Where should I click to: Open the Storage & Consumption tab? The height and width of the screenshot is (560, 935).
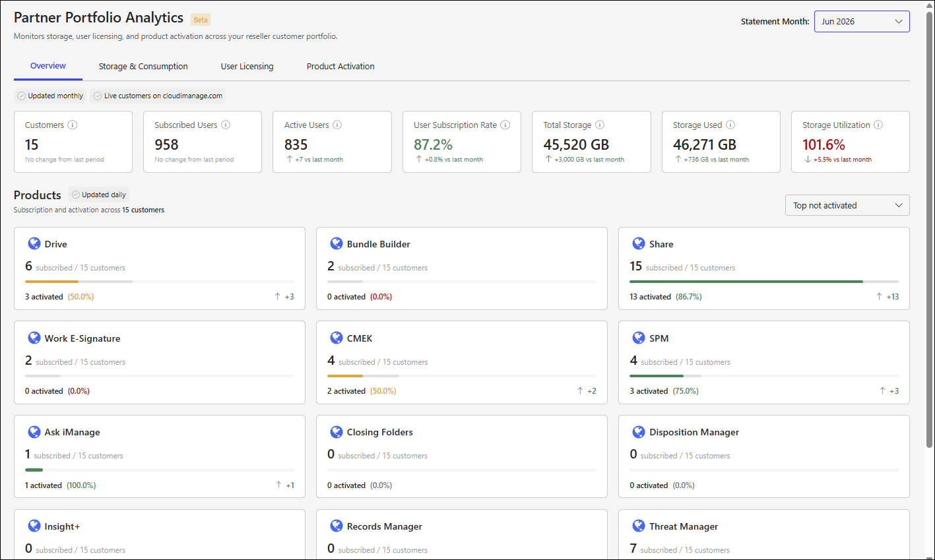tap(143, 66)
